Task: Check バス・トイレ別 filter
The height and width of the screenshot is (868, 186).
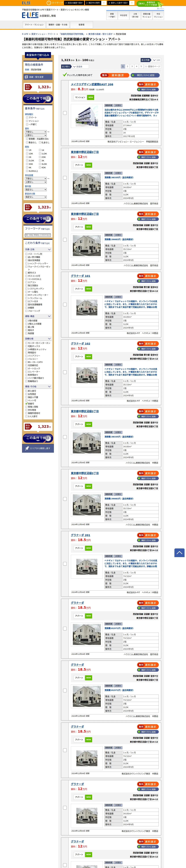Action: click(x=27, y=254)
